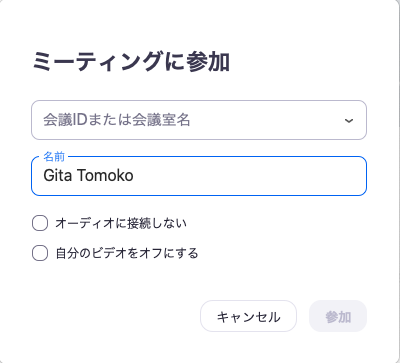Toggle the turn off my video box
The image size is (400, 363).
click(40, 253)
